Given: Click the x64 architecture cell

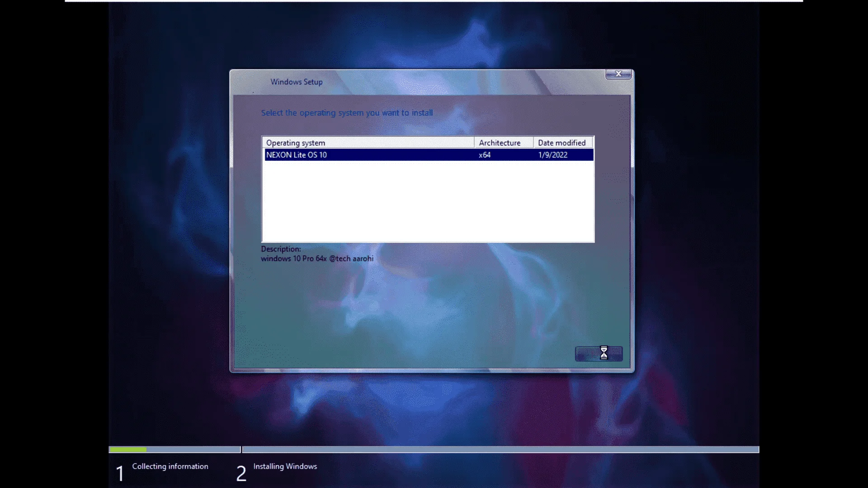Looking at the screenshot, I should coord(485,155).
